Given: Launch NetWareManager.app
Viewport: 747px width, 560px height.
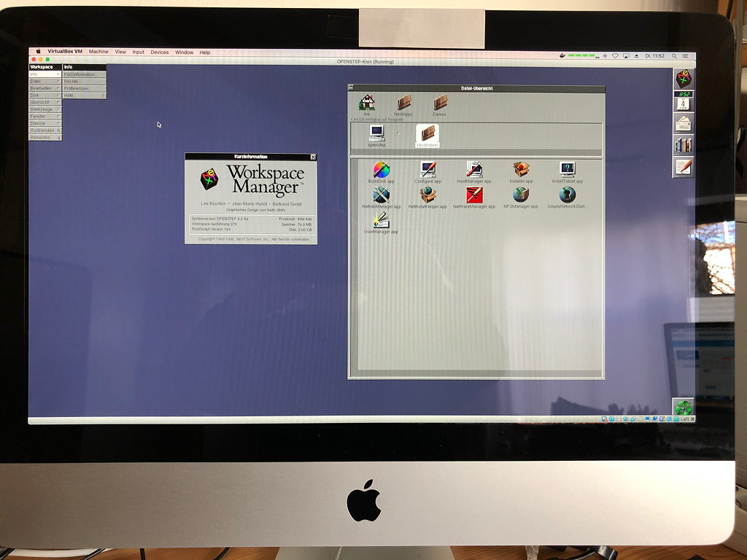Looking at the screenshot, I should click(x=474, y=195).
